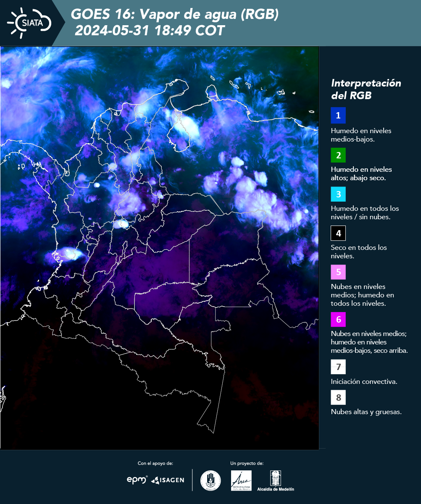Click the 'Iniciación convectiva.' legend text
Image resolution: width=421 pixels, height=504 pixels.
(x=364, y=382)
